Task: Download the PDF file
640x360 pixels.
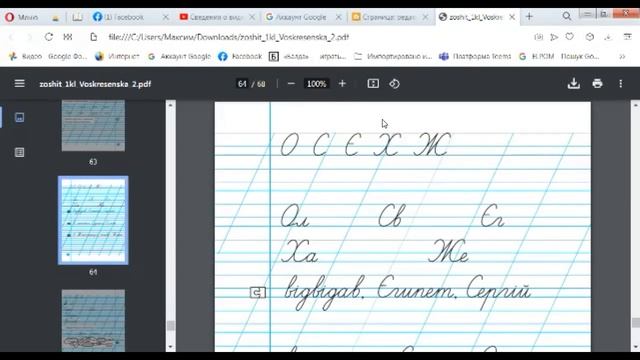Action: 573,83
